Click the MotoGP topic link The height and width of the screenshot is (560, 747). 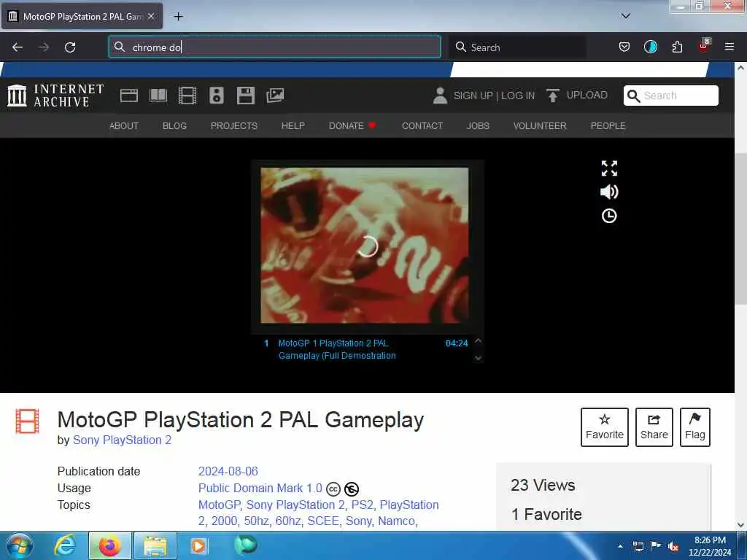219,505
